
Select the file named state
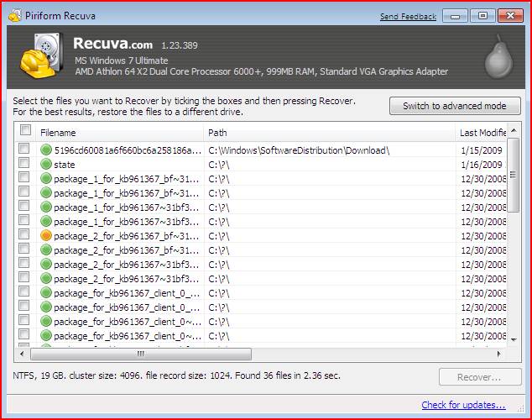[65, 165]
